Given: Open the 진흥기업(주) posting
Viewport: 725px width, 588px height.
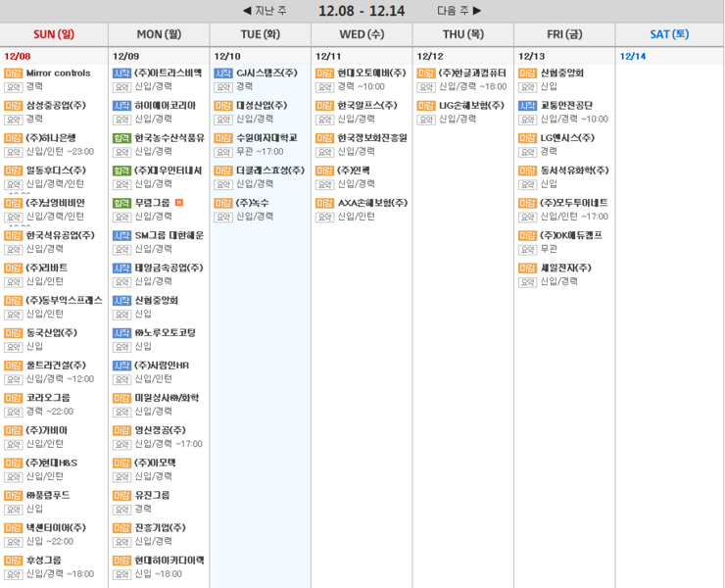Looking at the screenshot, I should tap(160, 528).
